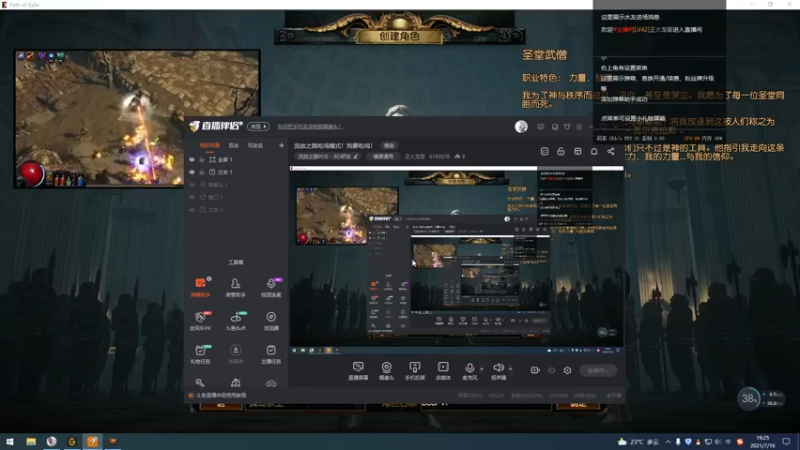
Task: Toggle lock on 文本 1 source
Action: 202,172
